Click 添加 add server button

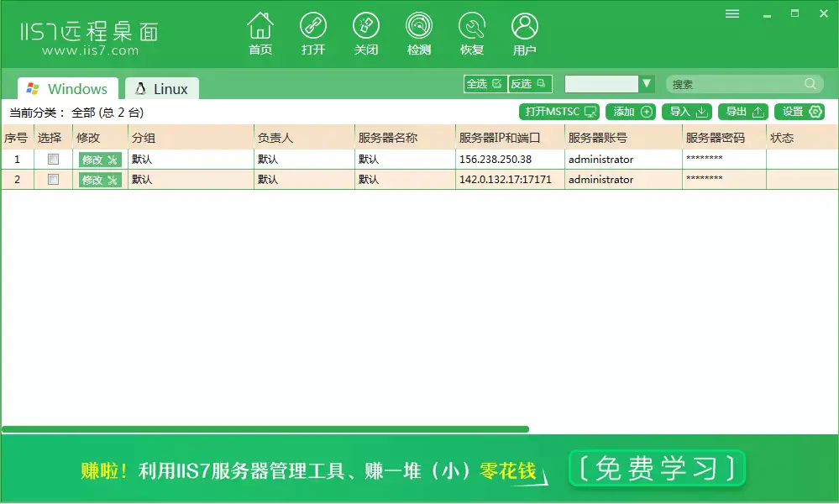point(631,112)
